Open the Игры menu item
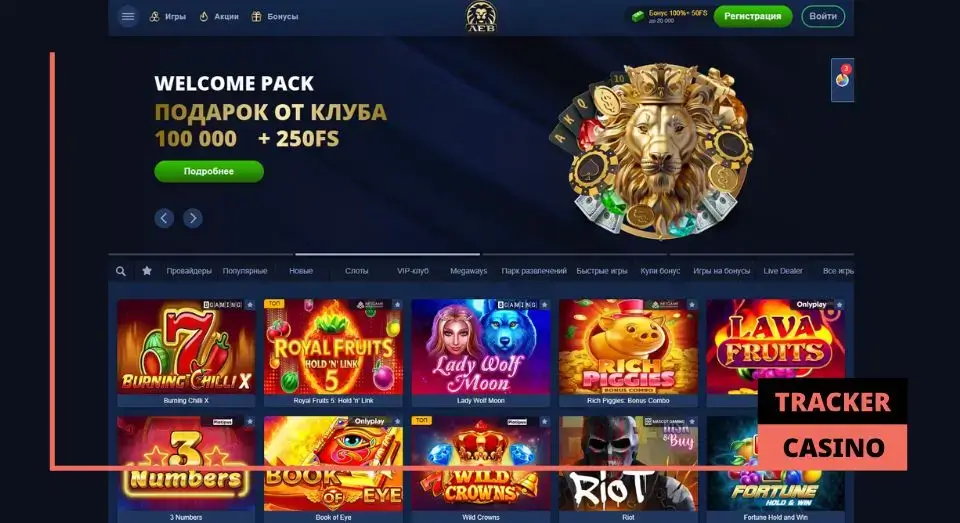The height and width of the screenshot is (523, 960). tap(168, 17)
